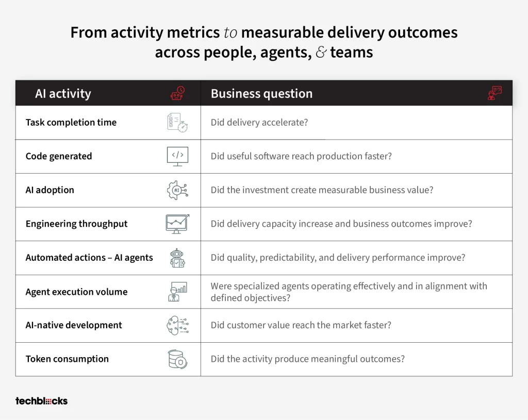528x420 pixels.
Task: Click the 'Task completion time' label
Action: tap(71, 123)
